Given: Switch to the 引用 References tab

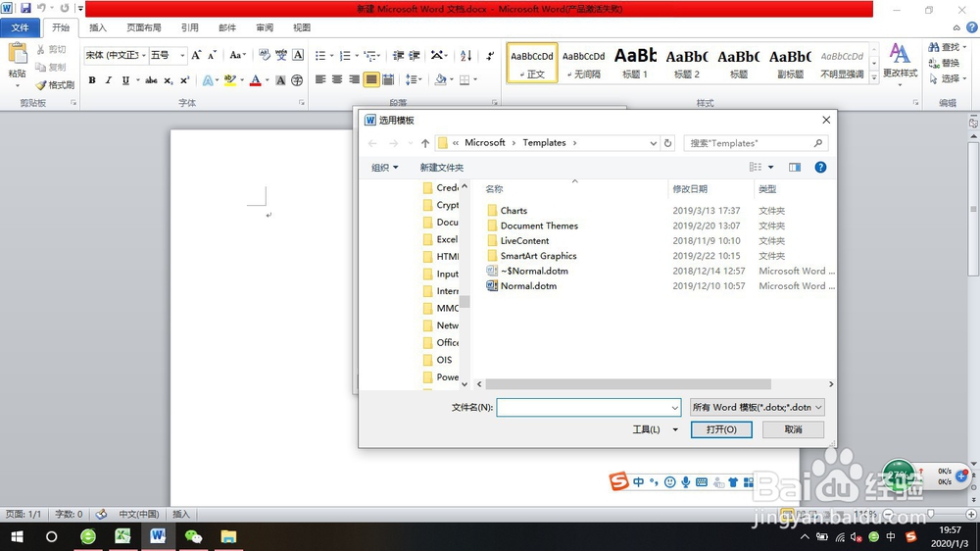Looking at the screenshot, I should coord(190,27).
